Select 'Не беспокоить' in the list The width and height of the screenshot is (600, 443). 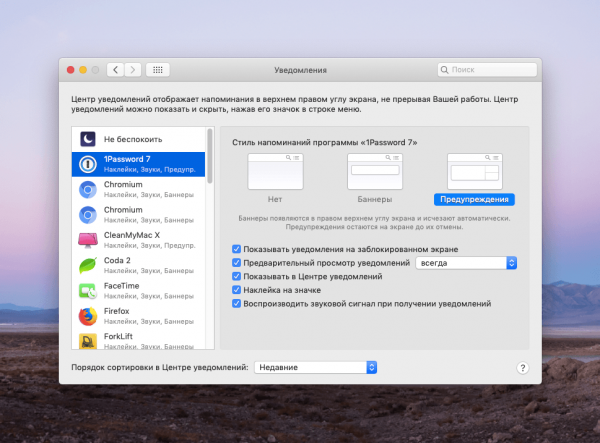pyautogui.click(x=138, y=139)
